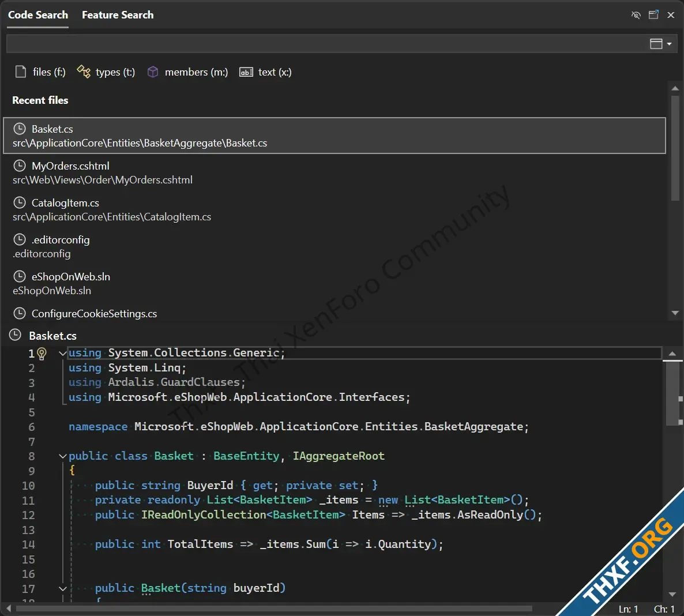Click the BasketAggregate\Basket.cs file path
The image size is (684, 616).
(x=140, y=143)
